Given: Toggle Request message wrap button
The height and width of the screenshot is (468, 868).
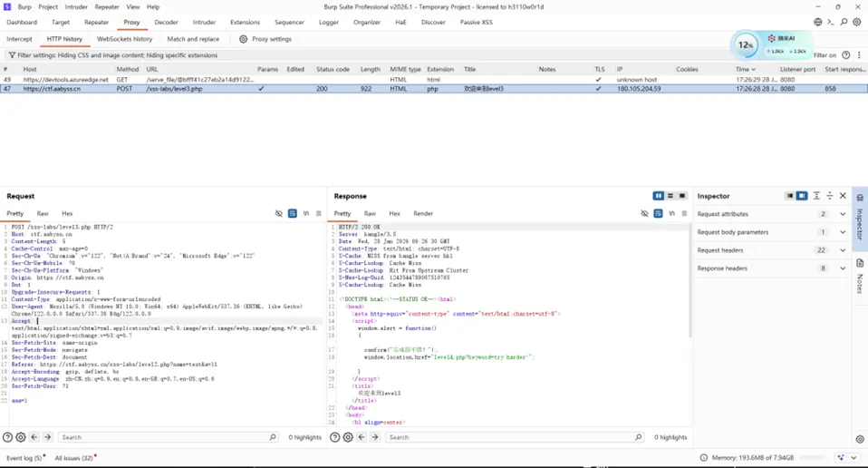Looking at the screenshot, I should (293, 213).
